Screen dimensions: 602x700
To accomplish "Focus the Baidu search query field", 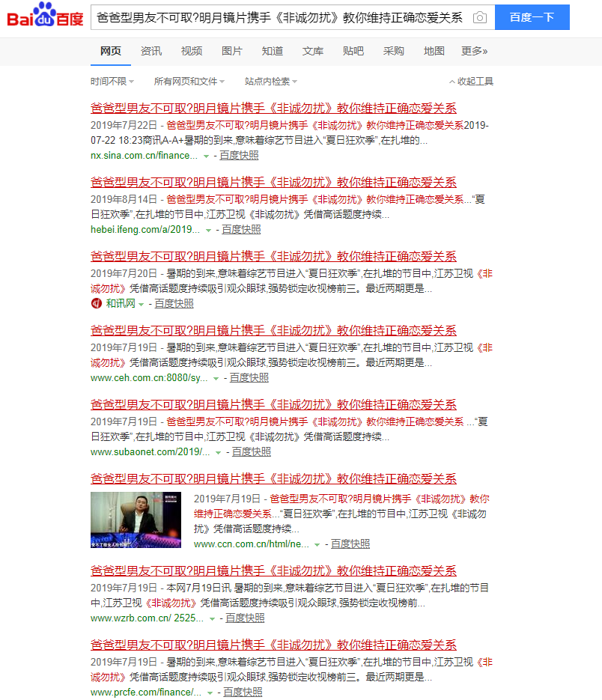I will coord(280,17).
